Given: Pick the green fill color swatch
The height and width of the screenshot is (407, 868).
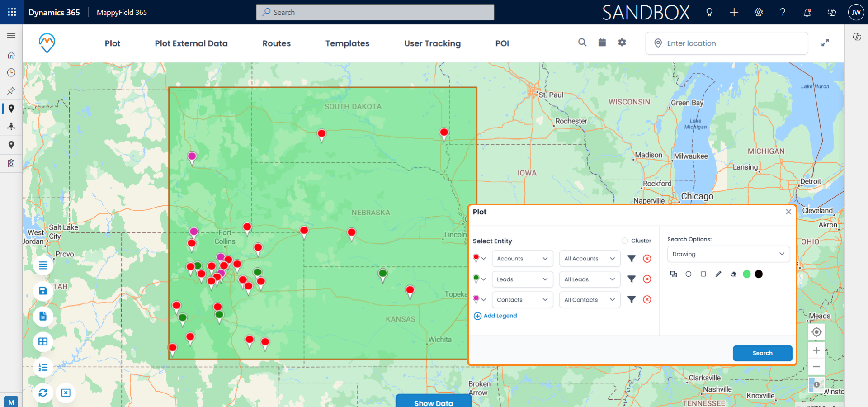Looking at the screenshot, I should tap(746, 274).
